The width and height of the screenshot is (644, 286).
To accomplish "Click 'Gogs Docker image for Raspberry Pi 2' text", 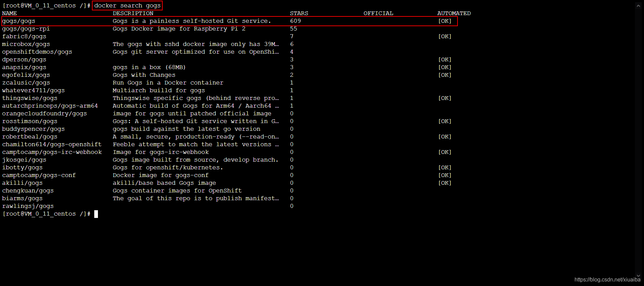I will tap(179, 29).
